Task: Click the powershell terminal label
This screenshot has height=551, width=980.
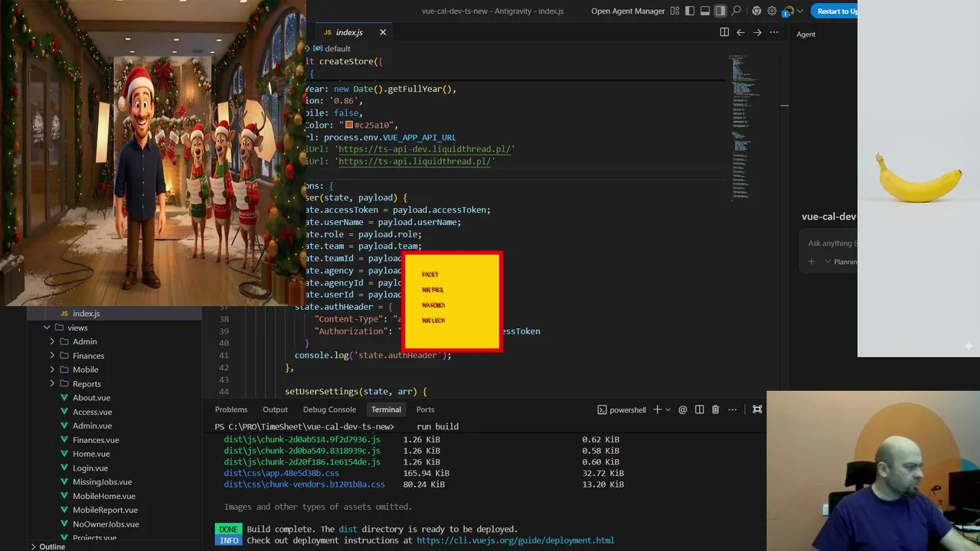Action: pos(622,409)
